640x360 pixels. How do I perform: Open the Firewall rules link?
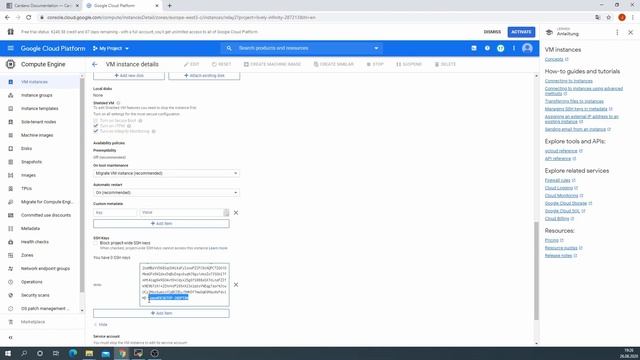coord(558,180)
